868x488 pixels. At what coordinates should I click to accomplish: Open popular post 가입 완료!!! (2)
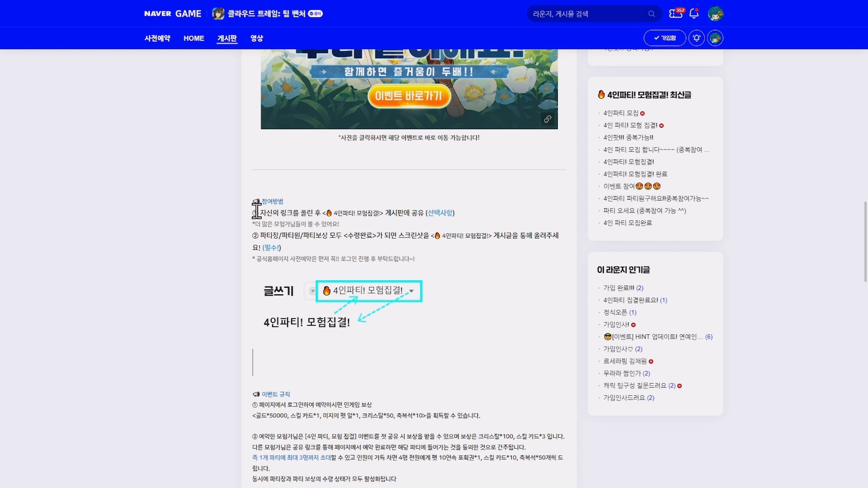pyautogui.click(x=623, y=288)
